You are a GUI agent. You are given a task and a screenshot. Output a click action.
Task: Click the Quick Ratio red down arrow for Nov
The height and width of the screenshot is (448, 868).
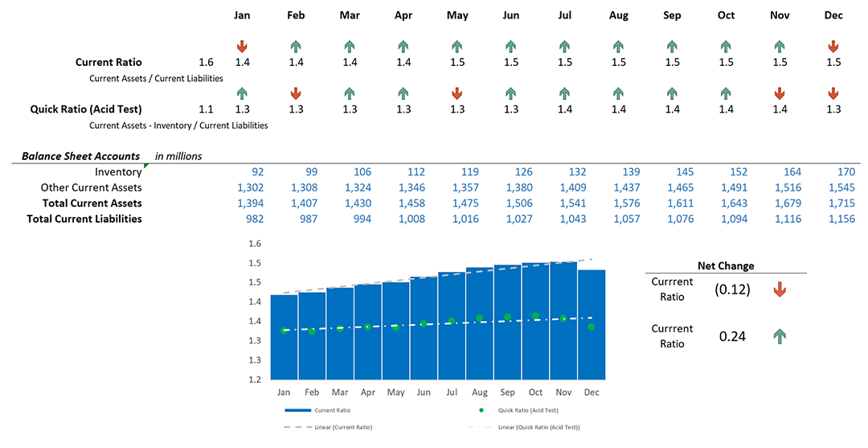pyautogui.click(x=780, y=93)
